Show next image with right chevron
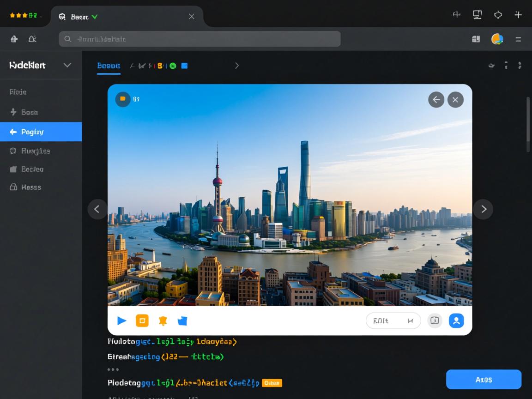The height and width of the screenshot is (399, 532). tap(483, 209)
